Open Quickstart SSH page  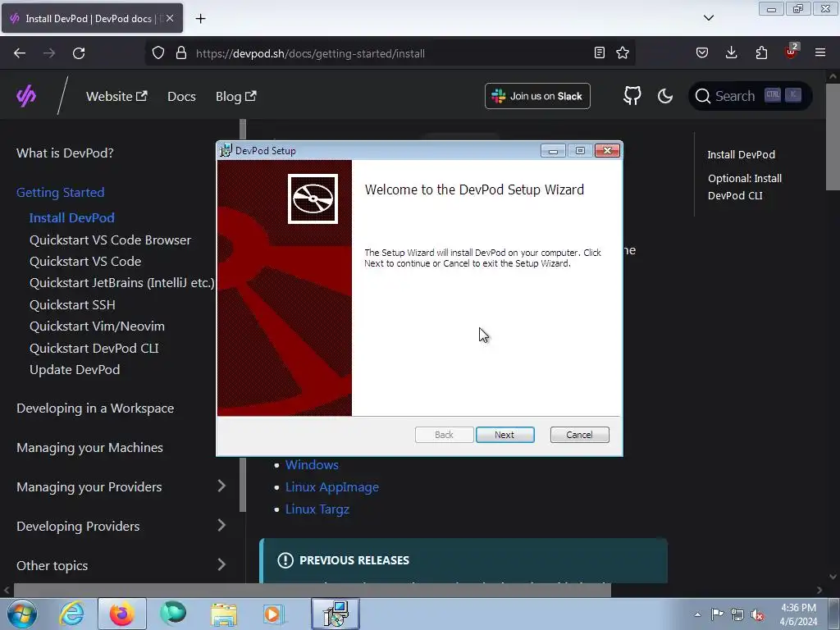pyautogui.click(x=72, y=305)
